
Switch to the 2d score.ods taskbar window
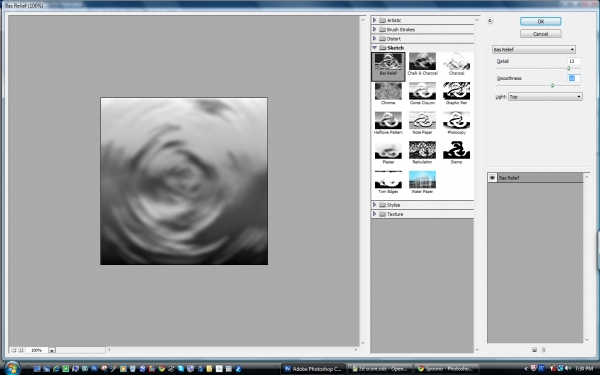380,369
